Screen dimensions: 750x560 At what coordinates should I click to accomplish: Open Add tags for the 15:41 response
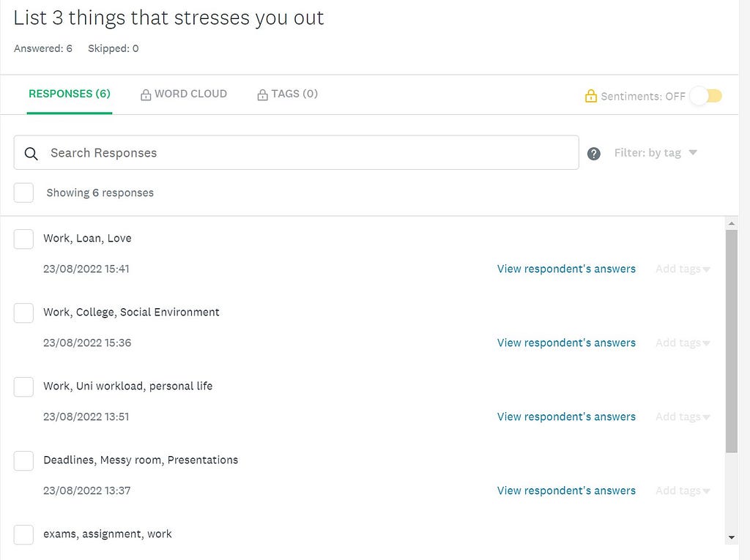point(683,269)
